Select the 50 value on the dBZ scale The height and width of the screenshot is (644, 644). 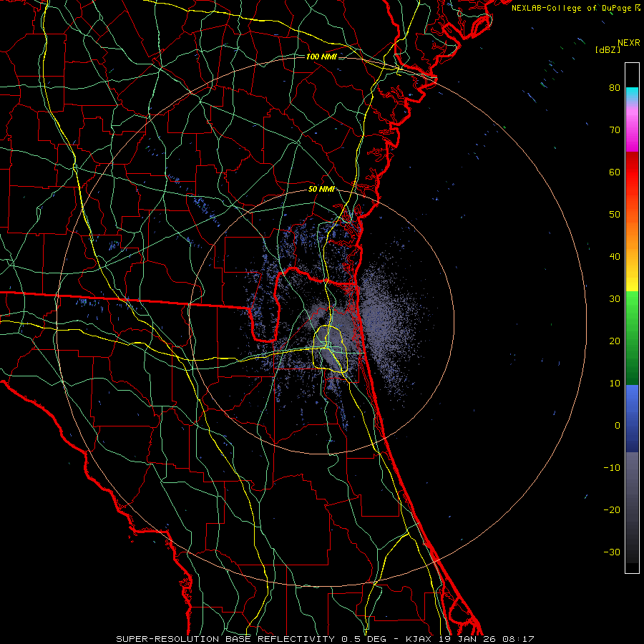615,215
